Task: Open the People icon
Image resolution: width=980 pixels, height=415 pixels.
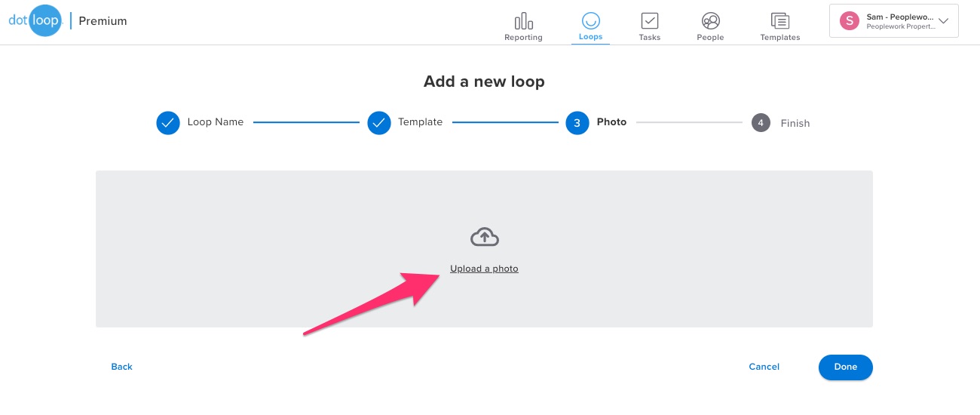Action: (710, 20)
